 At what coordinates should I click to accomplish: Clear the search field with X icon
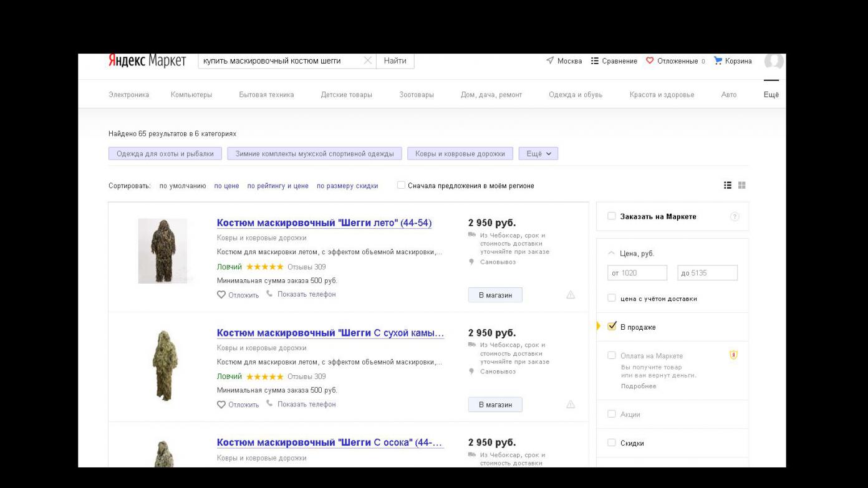click(x=367, y=61)
